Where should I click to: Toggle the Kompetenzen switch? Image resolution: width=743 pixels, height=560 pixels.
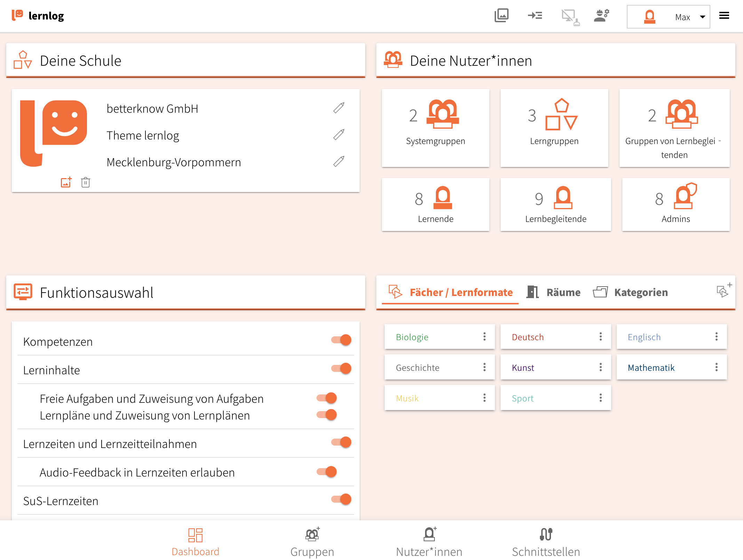(x=341, y=340)
